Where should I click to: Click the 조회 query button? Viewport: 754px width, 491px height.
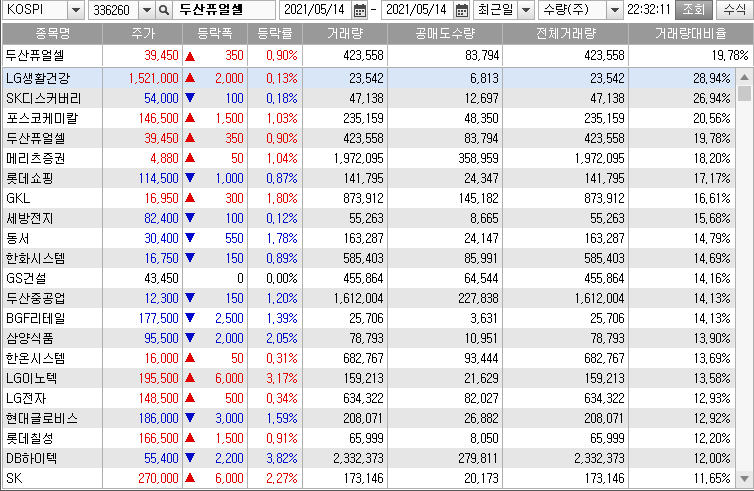tap(693, 10)
